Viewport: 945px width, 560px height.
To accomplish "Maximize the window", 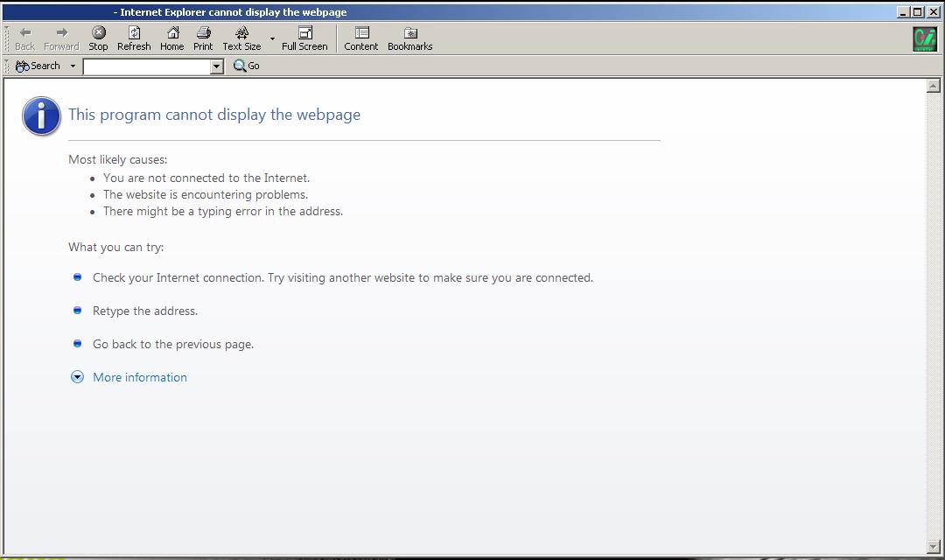I will tap(917, 12).
